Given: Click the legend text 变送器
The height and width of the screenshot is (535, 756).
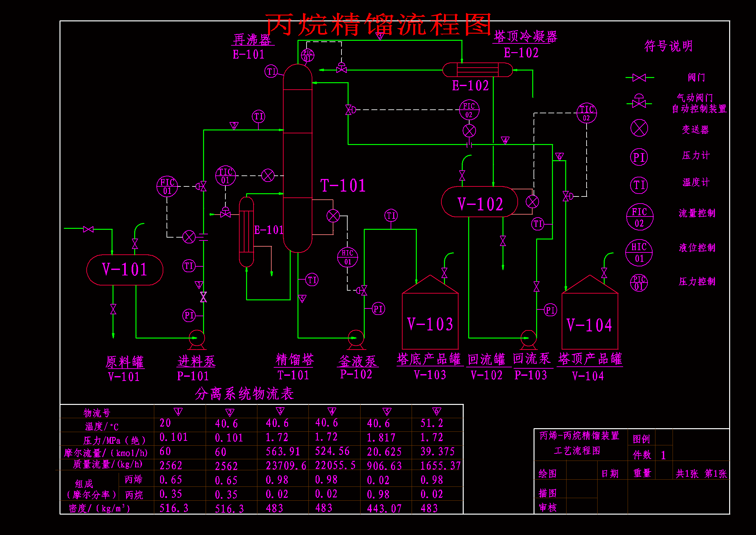Looking at the screenshot, I should 695,129.
